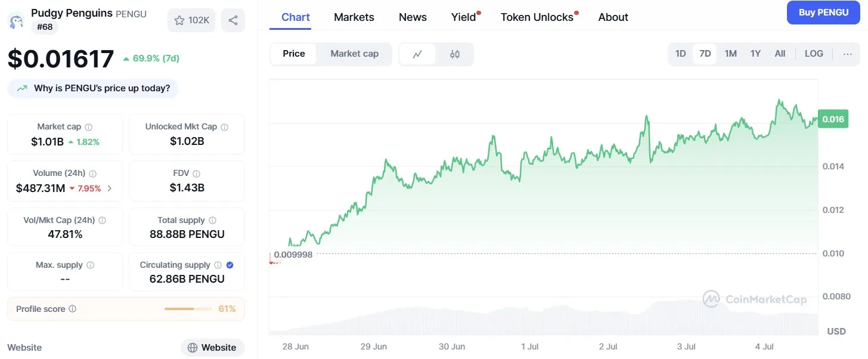The width and height of the screenshot is (868, 359).
Task: Click the 62.86B PENGU circulating supply
Action: click(x=187, y=279)
